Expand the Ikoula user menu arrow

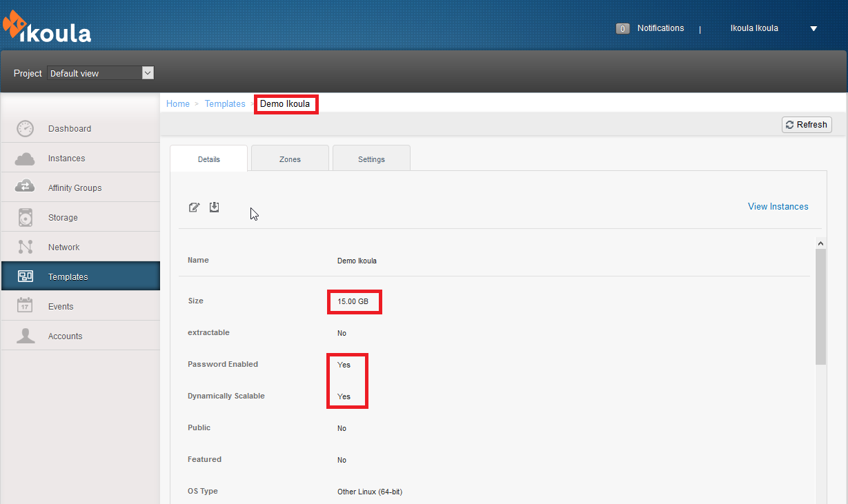point(814,29)
